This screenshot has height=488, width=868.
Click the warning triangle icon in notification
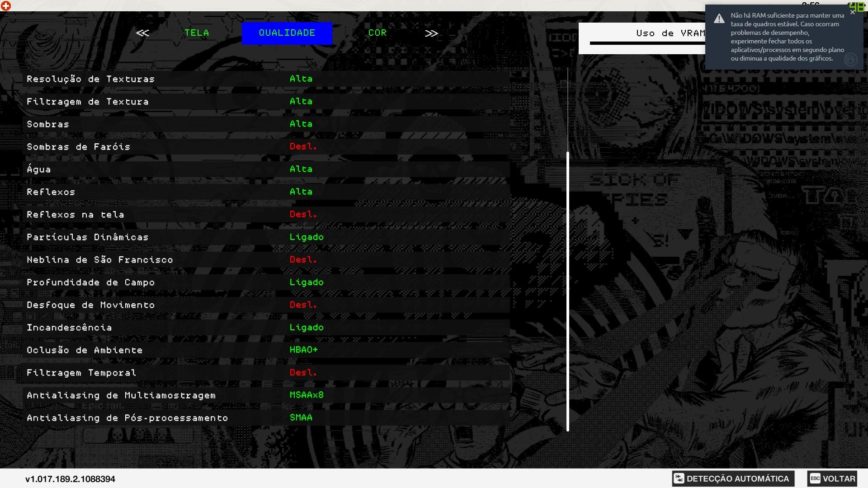pyautogui.click(x=719, y=19)
